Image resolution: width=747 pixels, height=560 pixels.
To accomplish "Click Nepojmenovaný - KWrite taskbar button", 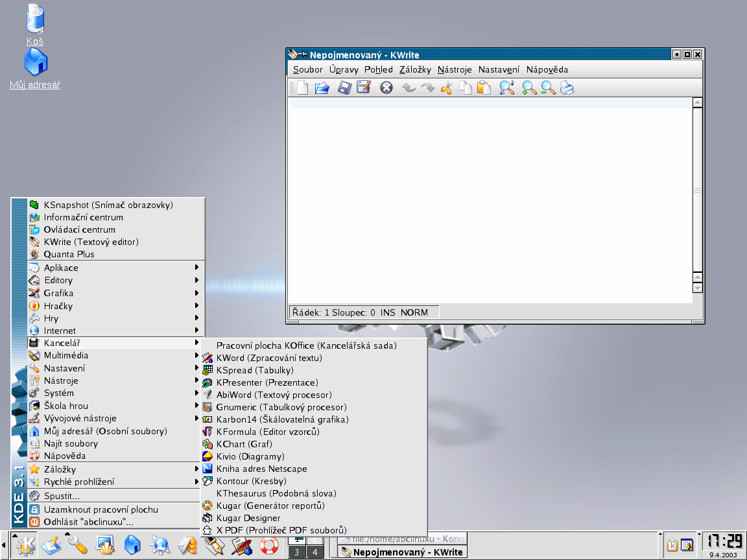I will click(403, 552).
